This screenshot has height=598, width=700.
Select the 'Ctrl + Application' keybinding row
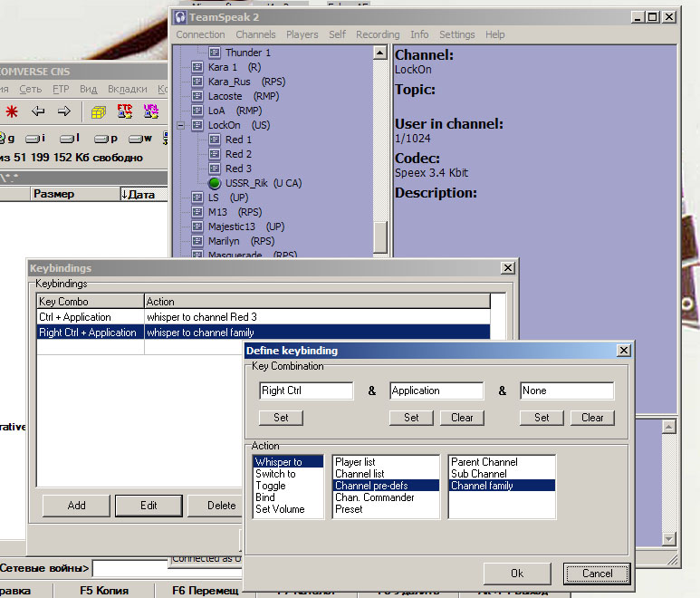click(x=264, y=317)
